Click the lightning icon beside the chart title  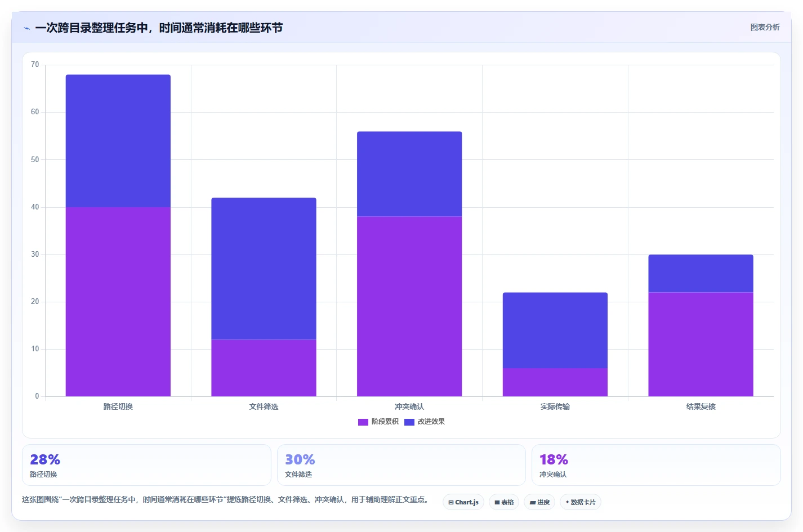[26, 28]
